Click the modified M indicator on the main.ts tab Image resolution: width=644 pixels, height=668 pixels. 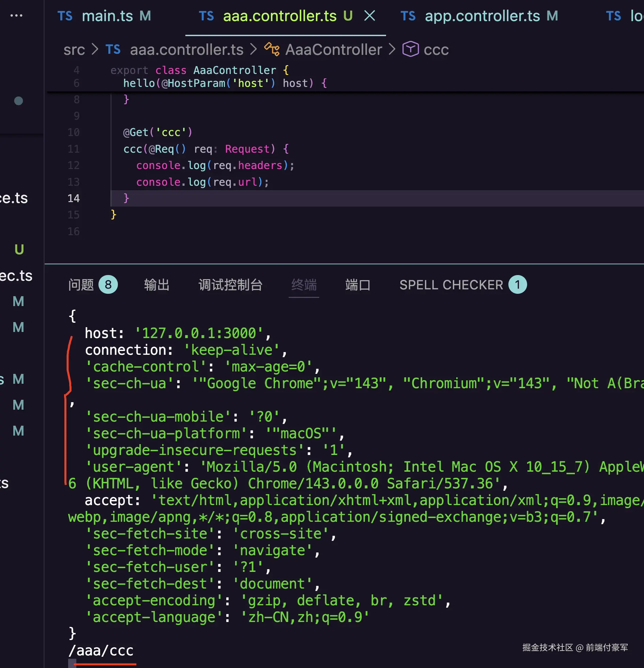tap(145, 16)
